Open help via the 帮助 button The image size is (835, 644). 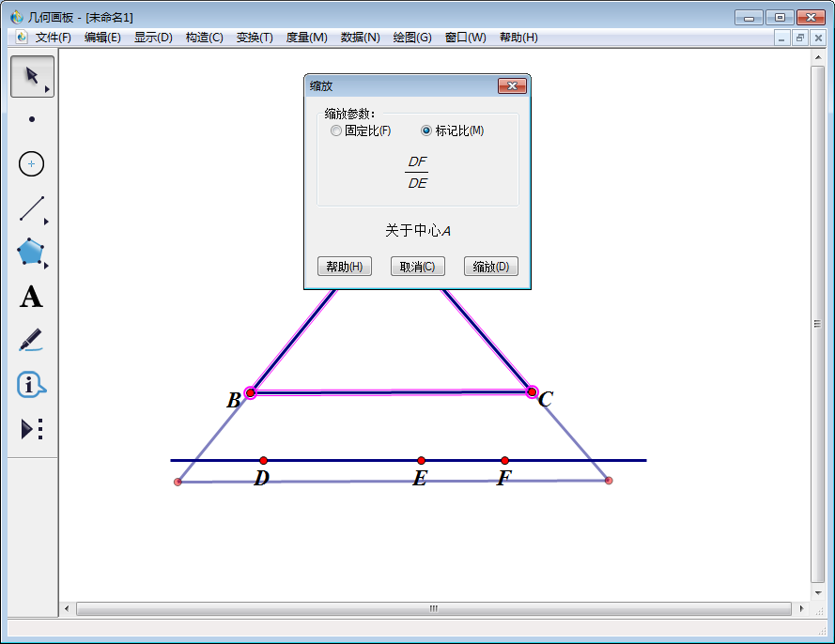tap(344, 266)
